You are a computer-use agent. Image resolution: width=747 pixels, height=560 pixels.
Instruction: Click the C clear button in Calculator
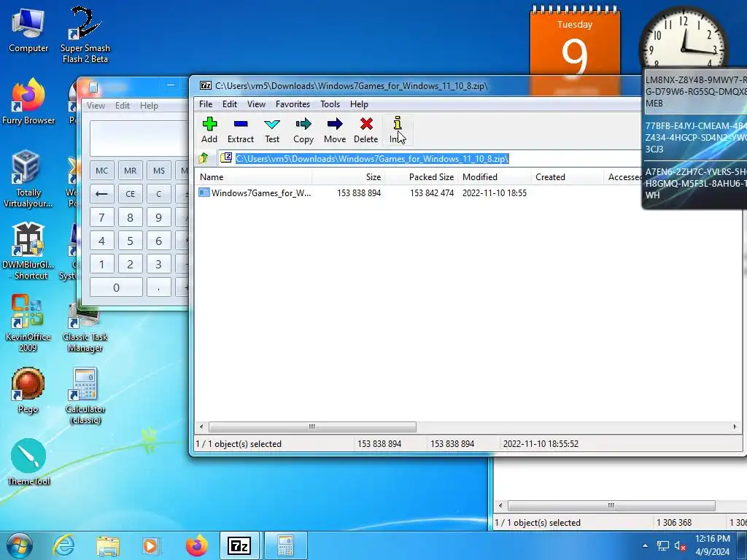click(158, 194)
